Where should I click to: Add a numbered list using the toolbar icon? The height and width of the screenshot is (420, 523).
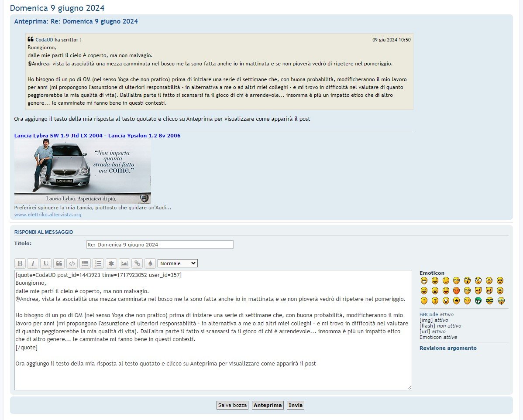click(98, 263)
